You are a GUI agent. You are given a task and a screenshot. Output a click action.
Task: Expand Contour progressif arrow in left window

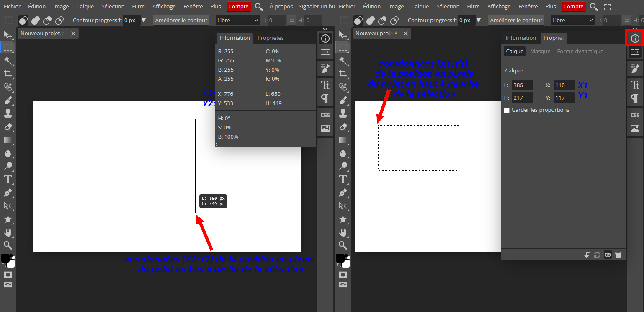144,20
